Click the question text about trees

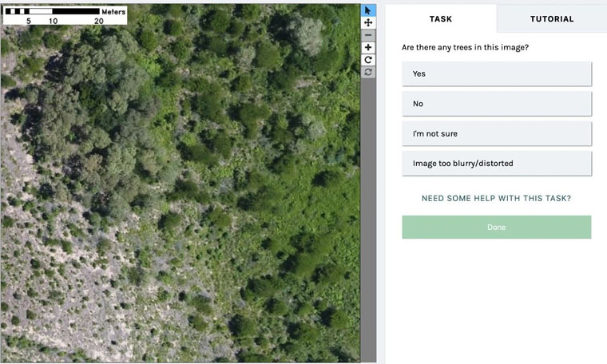465,47
